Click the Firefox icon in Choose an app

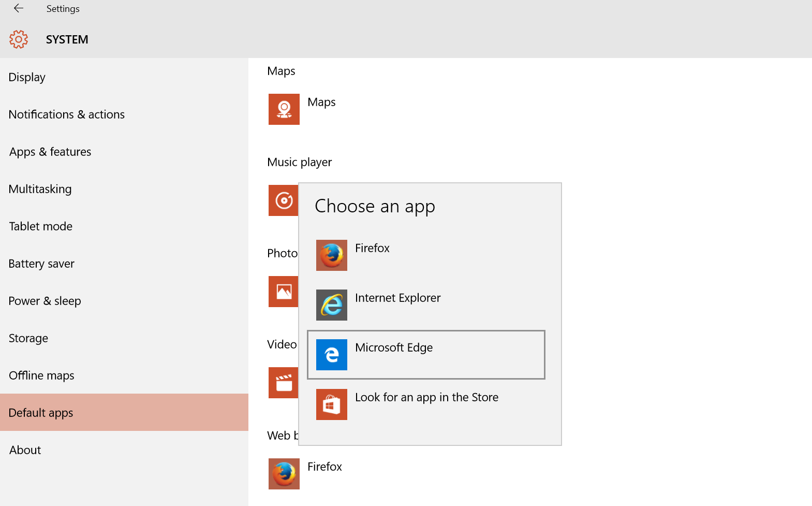pyautogui.click(x=332, y=255)
